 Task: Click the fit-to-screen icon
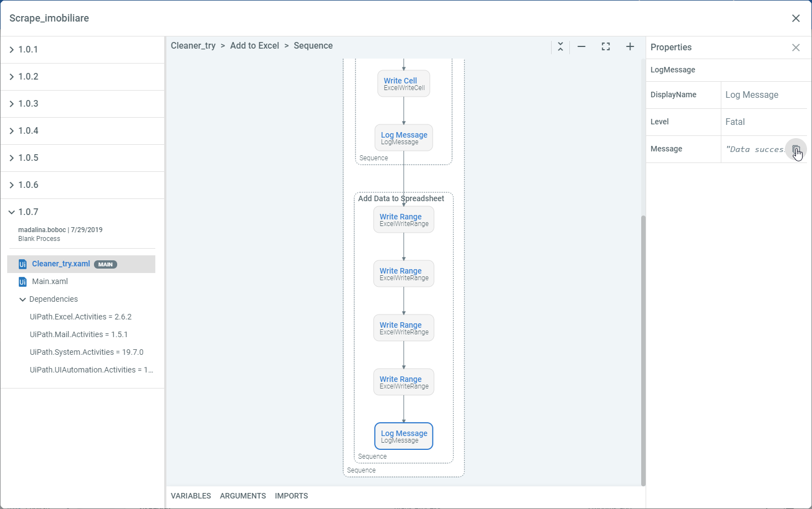[x=606, y=47]
